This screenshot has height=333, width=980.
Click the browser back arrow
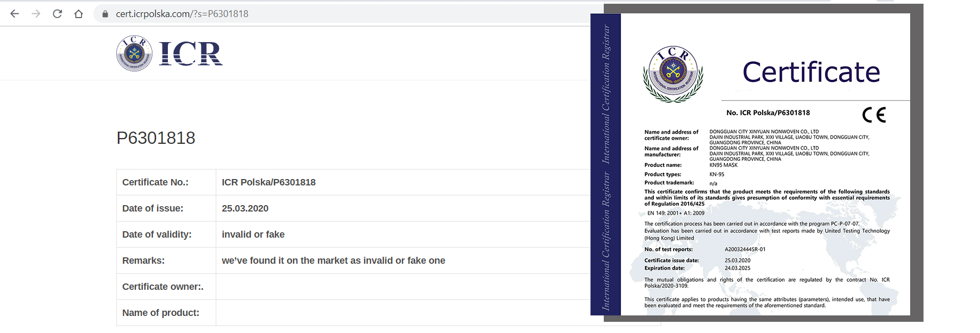[x=14, y=14]
